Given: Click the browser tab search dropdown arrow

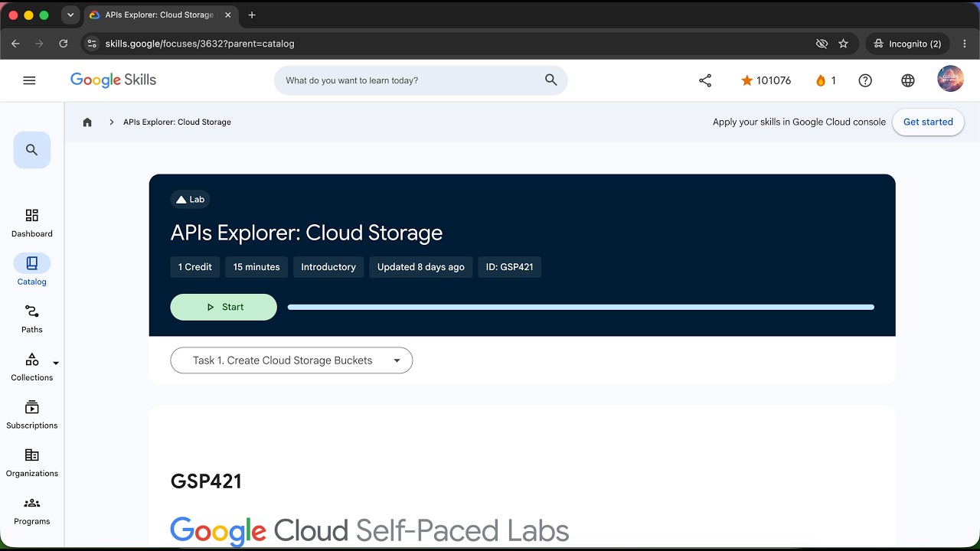Looking at the screenshot, I should 70,15.
